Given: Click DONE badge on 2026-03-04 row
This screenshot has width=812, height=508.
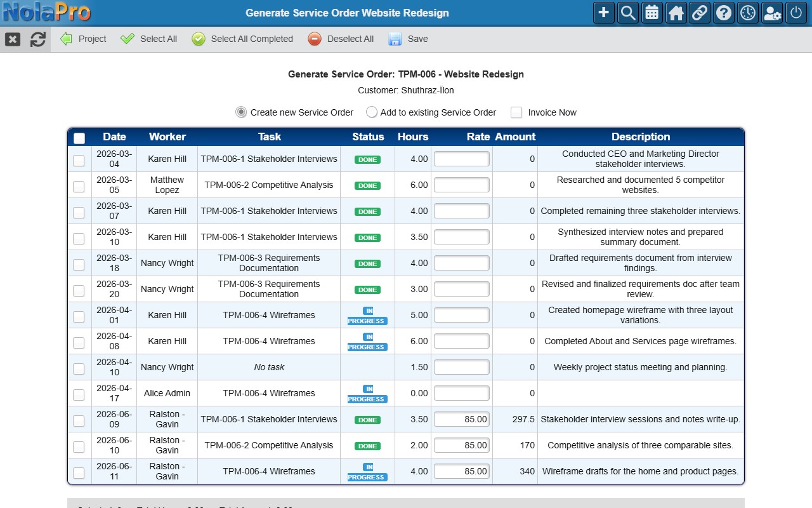Looking at the screenshot, I should [x=368, y=160].
